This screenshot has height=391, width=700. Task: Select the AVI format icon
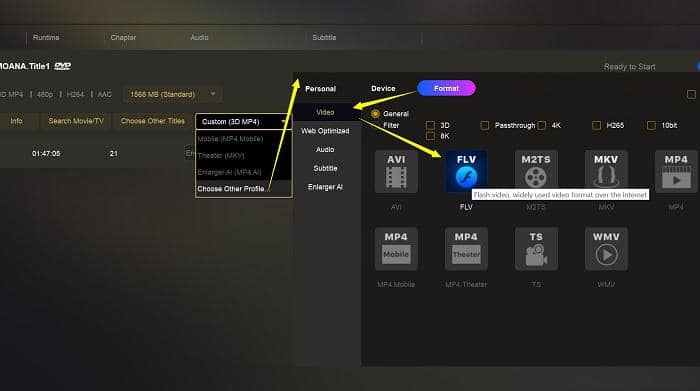tap(396, 171)
